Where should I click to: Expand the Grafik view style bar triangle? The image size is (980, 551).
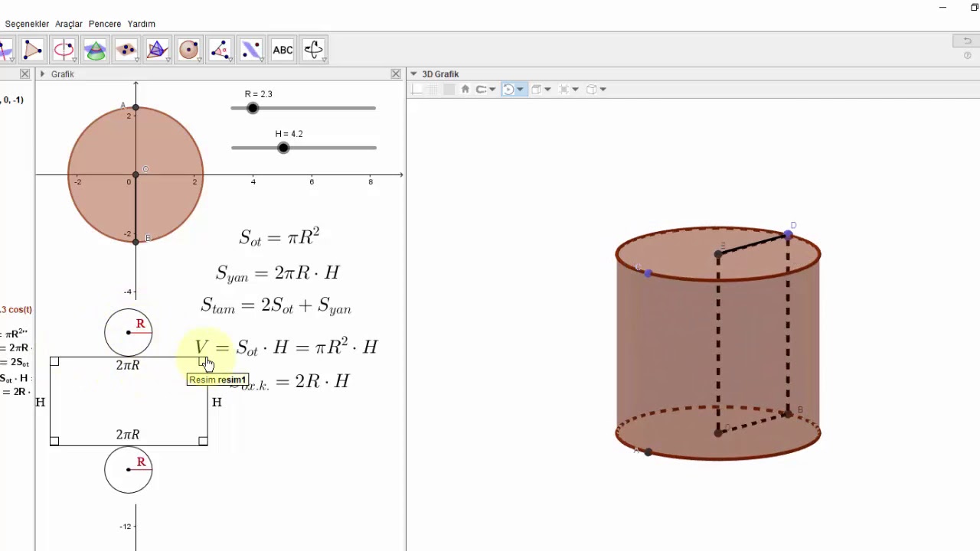pyautogui.click(x=42, y=74)
